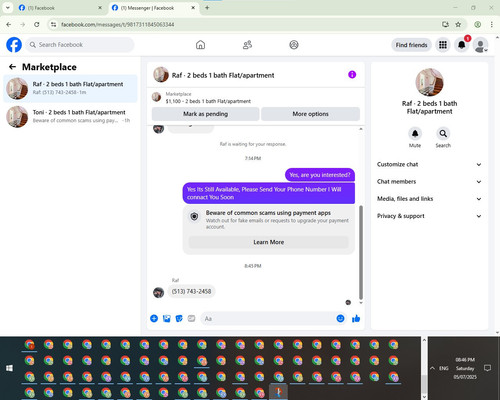The width and height of the screenshot is (500, 400).
Task: Open the Raf conversation in list
Action: tap(70, 88)
